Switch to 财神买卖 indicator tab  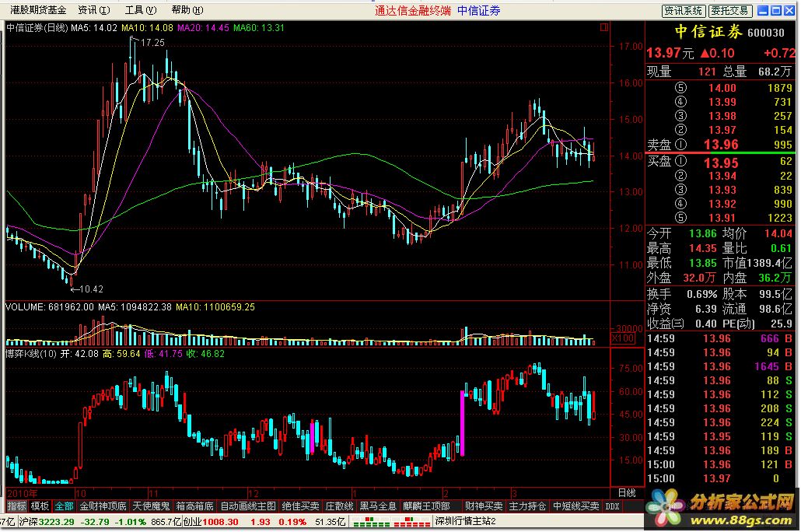pos(484,506)
